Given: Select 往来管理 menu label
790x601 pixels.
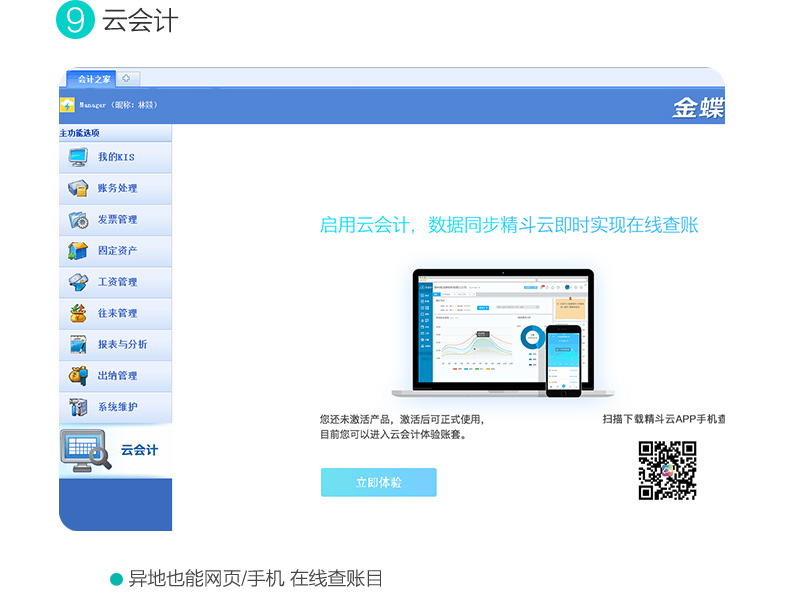Looking at the screenshot, I should [117, 313].
